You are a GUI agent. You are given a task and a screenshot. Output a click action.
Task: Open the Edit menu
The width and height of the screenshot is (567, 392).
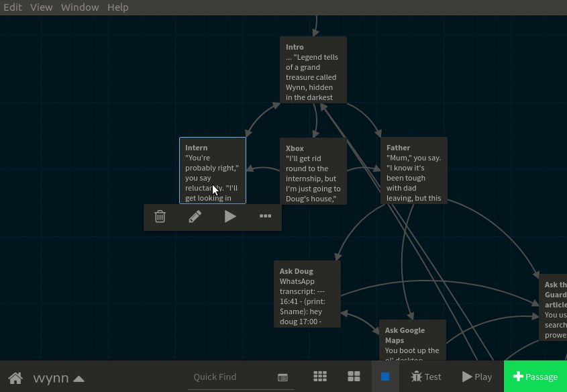pos(13,7)
